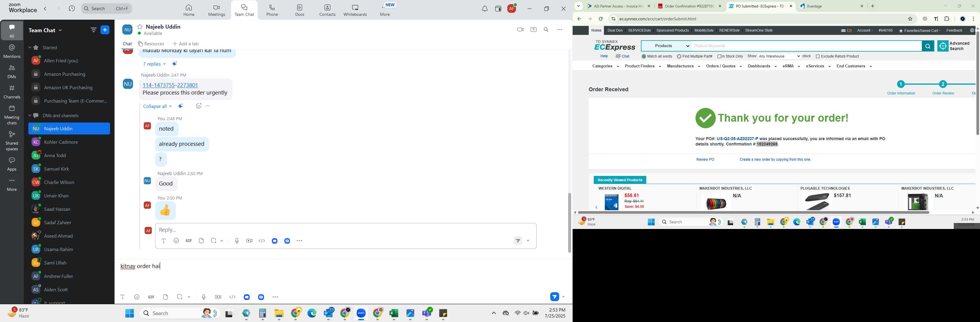
Task: Click the Reply input field in thread
Action: coord(345,230)
